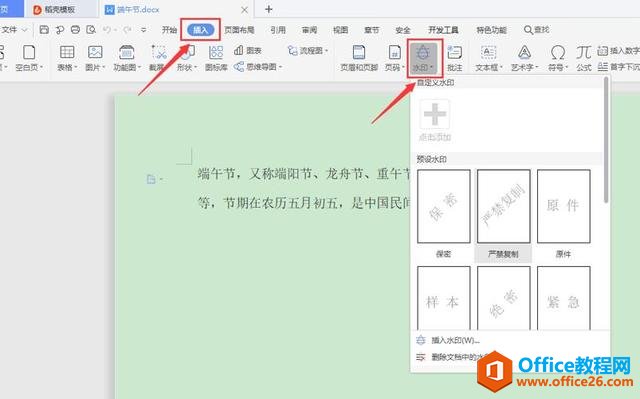Open the 开发工具 Developer Tools tab
The width and height of the screenshot is (640, 399).
(x=443, y=30)
